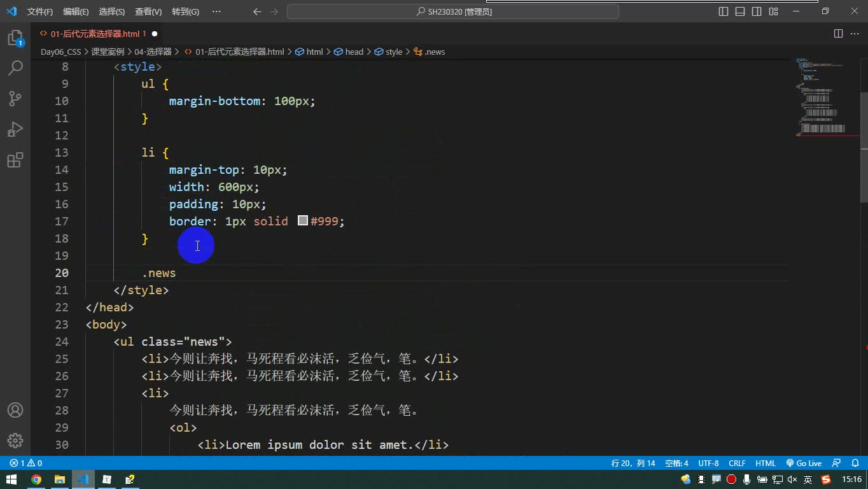
Task: Click the #999 color swatch
Action: [303, 221]
